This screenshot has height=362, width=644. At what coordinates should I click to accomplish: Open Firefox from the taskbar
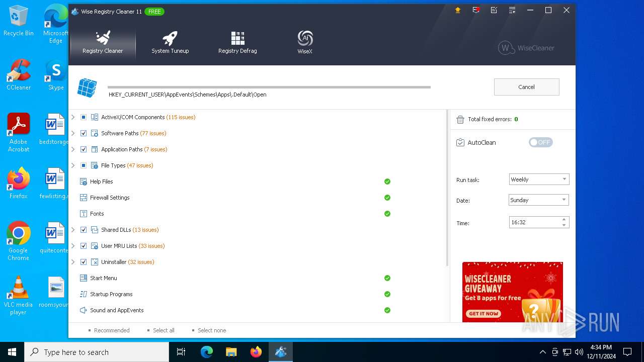256,352
